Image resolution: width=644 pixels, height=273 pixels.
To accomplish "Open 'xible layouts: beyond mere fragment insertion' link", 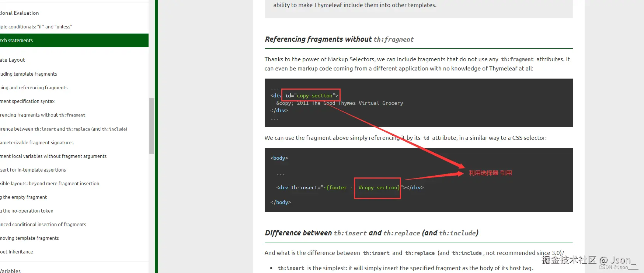I will [49, 183].
